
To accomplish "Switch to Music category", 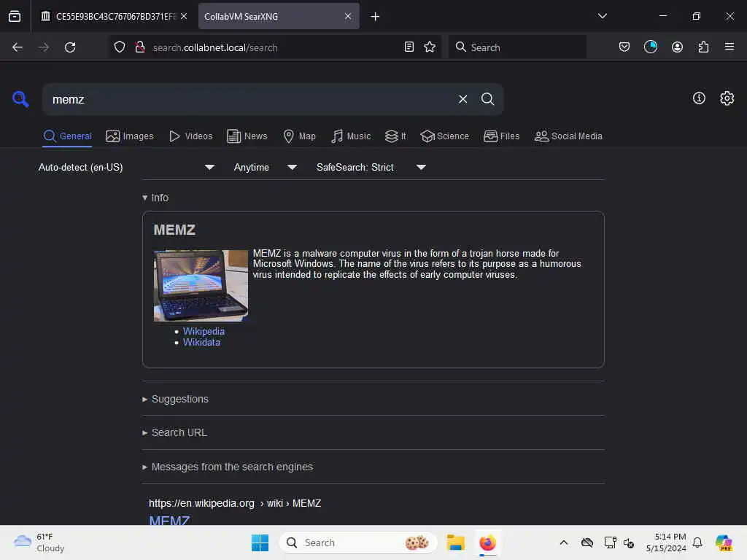I will [x=351, y=136].
